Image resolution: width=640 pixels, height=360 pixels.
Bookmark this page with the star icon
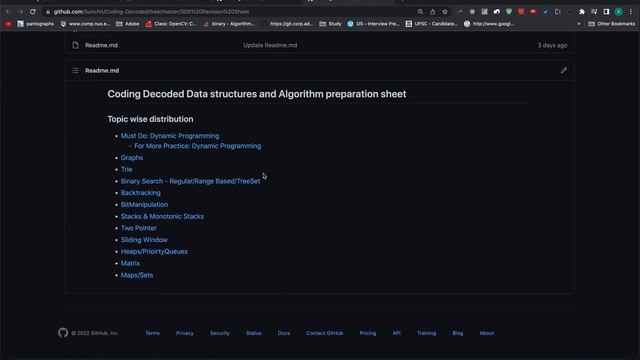(445, 12)
